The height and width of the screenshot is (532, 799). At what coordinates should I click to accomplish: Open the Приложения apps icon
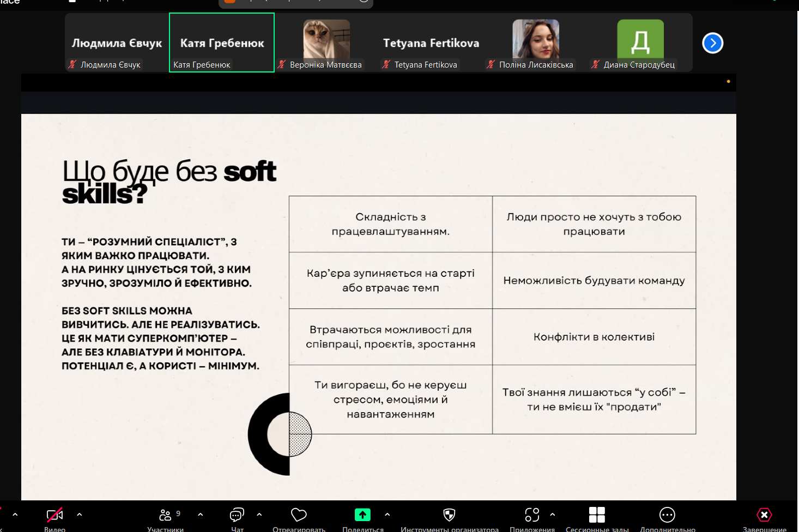532,515
